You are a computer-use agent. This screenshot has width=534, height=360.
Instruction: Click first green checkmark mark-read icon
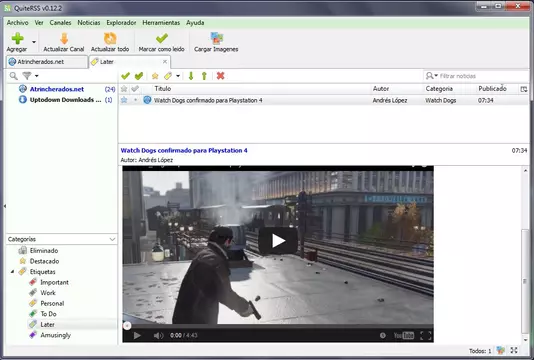pos(125,76)
